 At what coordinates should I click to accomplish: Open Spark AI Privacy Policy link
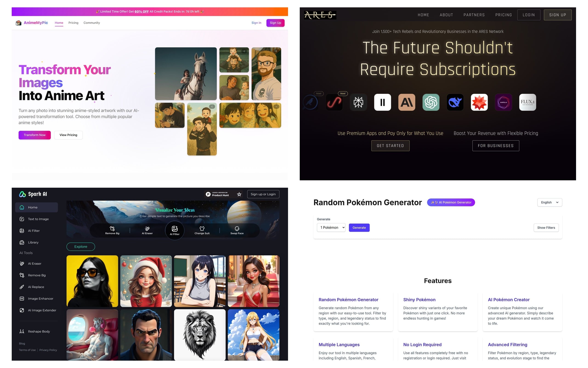coord(48,350)
